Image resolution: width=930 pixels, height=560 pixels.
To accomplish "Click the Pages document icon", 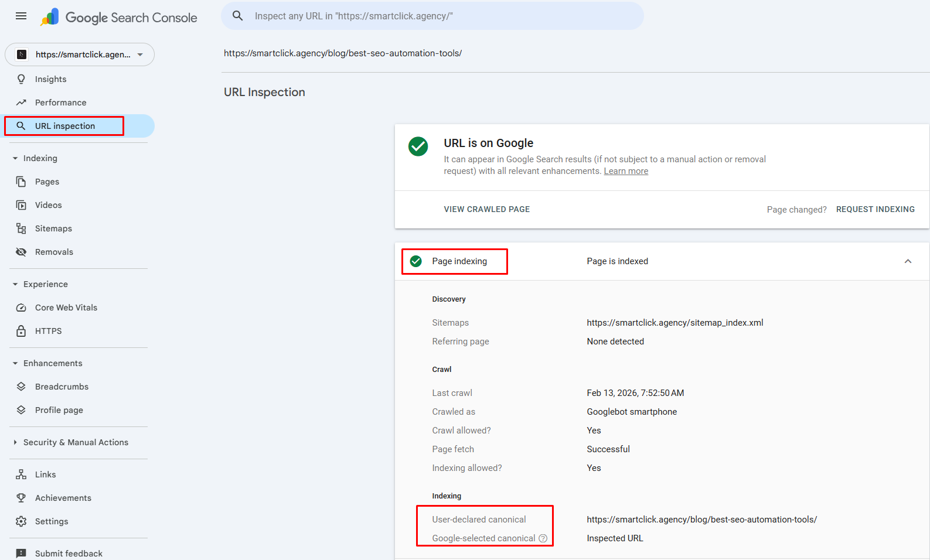I will coord(21,182).
